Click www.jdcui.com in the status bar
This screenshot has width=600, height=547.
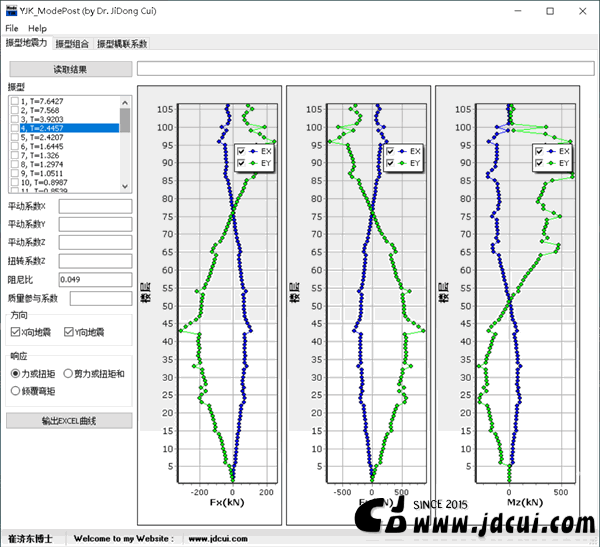(218, 539)
